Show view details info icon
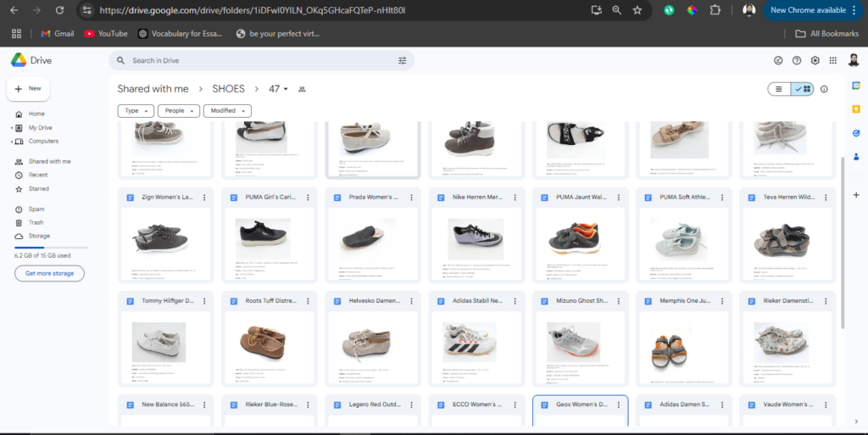868x435 pixels. click(824, 89)
